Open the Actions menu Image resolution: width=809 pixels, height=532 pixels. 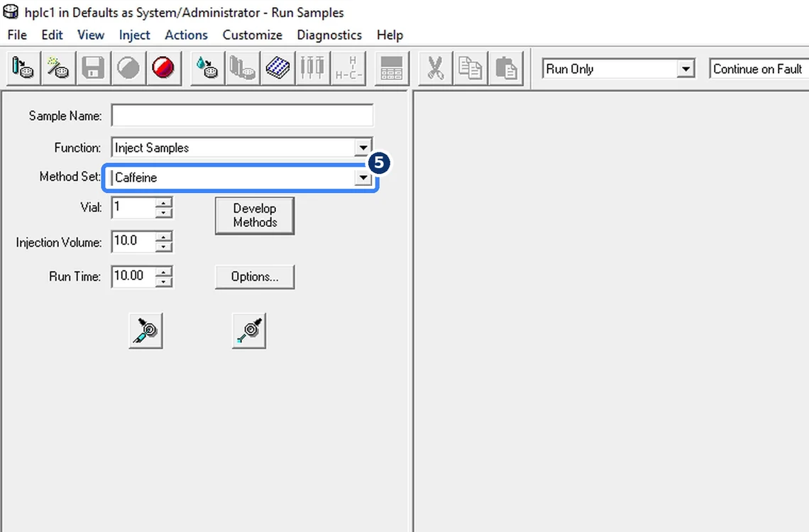(x=186, y=35)
